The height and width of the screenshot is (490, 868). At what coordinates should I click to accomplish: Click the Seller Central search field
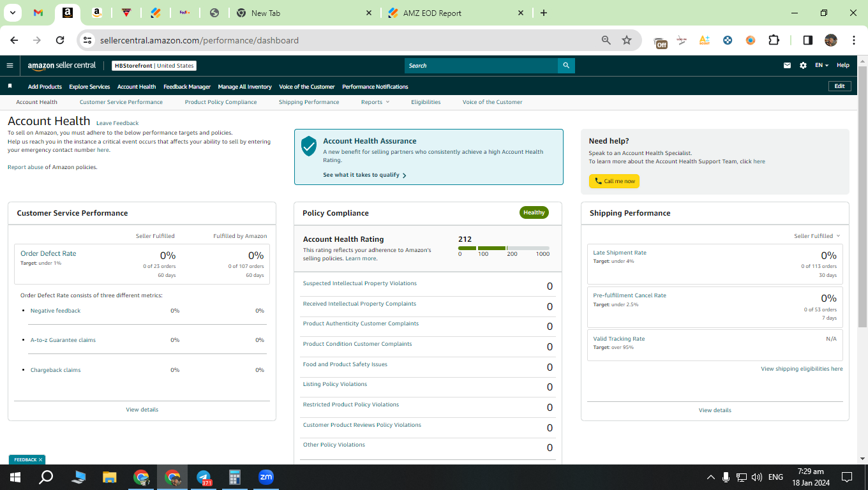[481, 66]
